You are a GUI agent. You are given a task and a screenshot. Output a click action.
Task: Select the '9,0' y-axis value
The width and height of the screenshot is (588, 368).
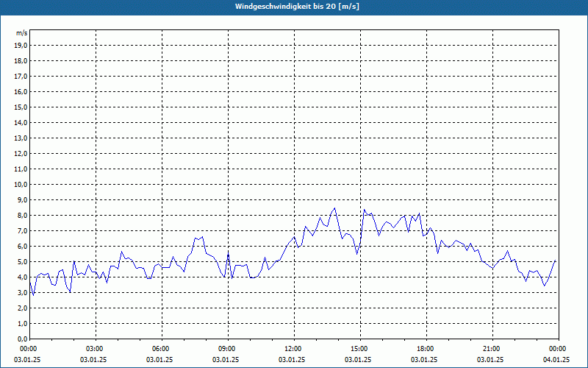tap(23, 199)
